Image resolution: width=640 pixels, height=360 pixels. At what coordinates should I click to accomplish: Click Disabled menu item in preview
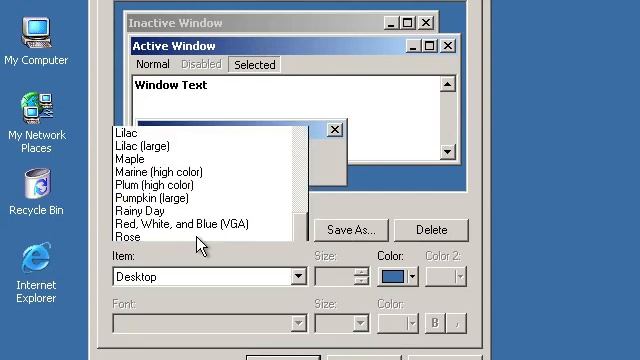pyautogui.click(x=201, y=64)
